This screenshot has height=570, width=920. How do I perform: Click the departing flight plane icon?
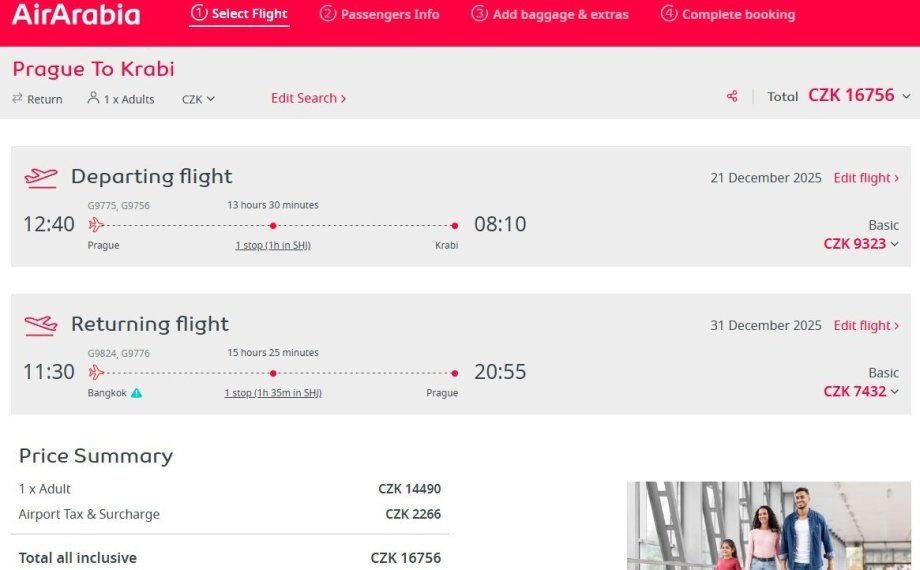click(41, 177)
